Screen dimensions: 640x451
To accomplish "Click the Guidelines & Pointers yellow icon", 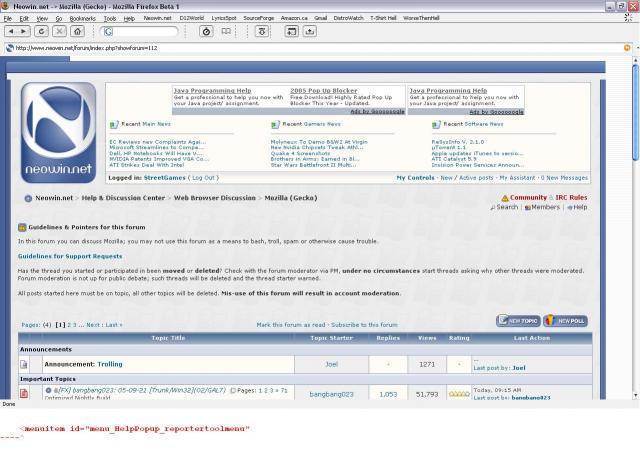I will [22, 227].
